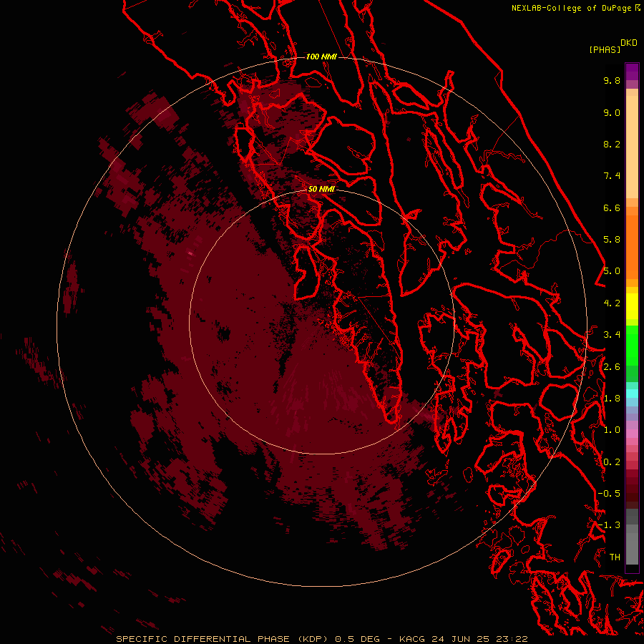Click the 5.8 scale value
Image resolution: width=644 pixels, height=644 pixels.
tap(612, 240)
